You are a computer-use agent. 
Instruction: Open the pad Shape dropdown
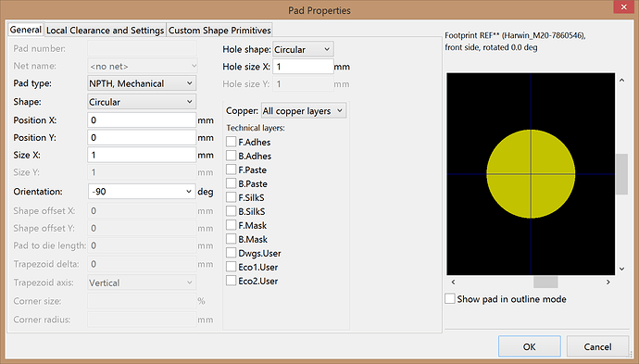[142, 102]
